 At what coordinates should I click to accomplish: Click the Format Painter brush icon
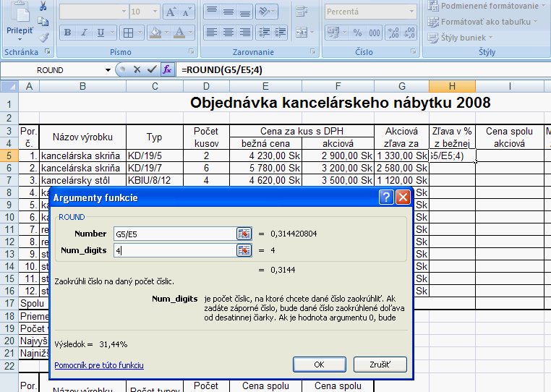[44, 38]
